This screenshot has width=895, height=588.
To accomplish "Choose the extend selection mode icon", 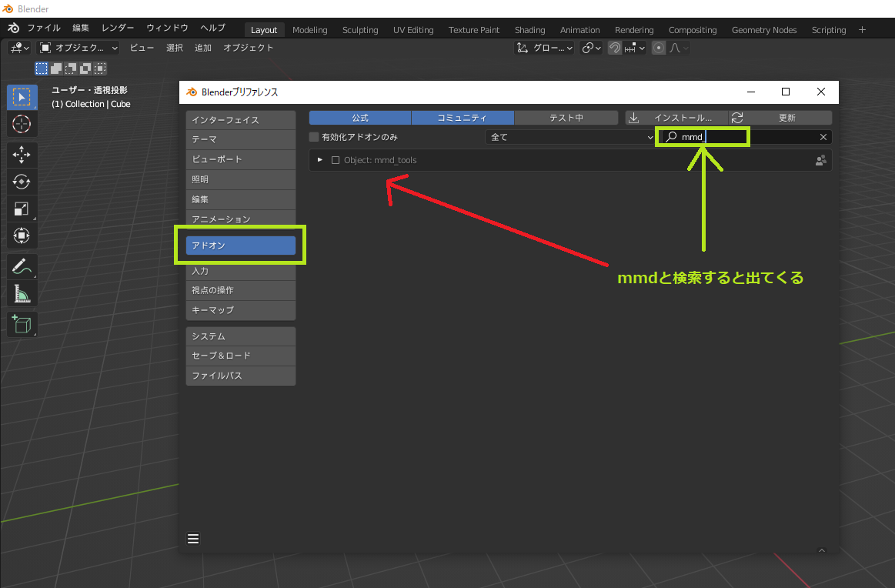I will [x=56, y=68].
